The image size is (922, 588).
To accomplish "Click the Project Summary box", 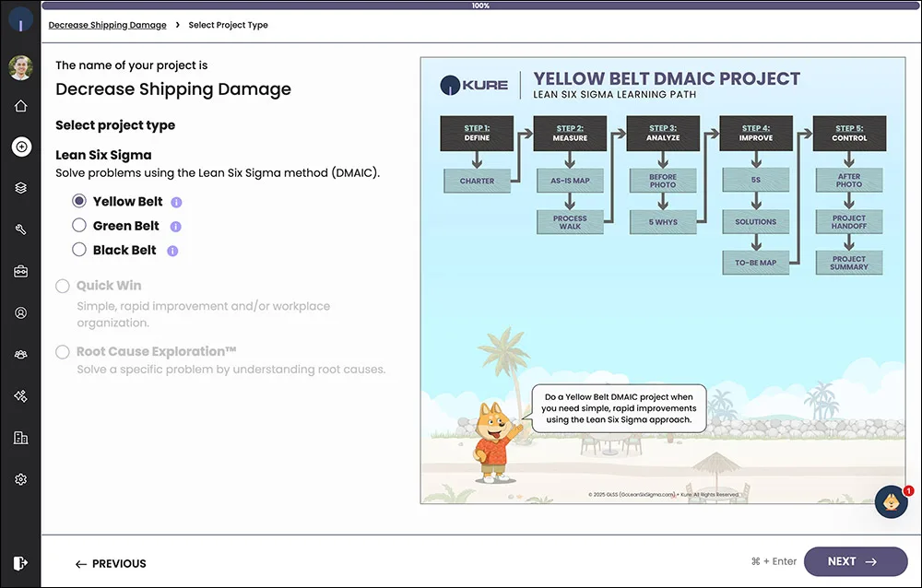I will click(849, 263).
